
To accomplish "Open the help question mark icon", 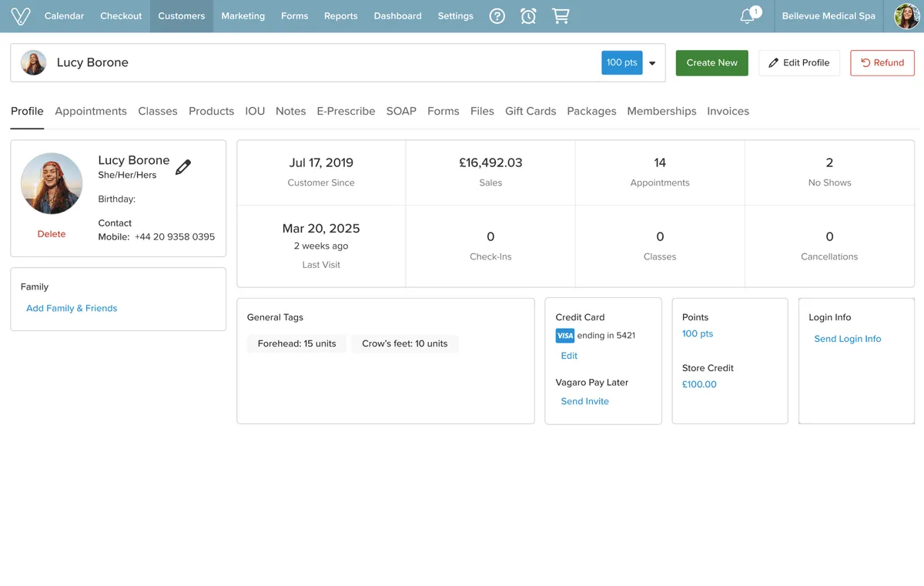I will (x=497, y=16).
